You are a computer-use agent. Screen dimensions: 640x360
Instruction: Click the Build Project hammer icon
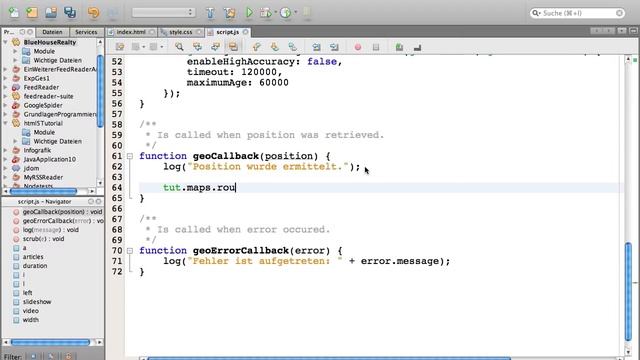click(x=210, y=13)
